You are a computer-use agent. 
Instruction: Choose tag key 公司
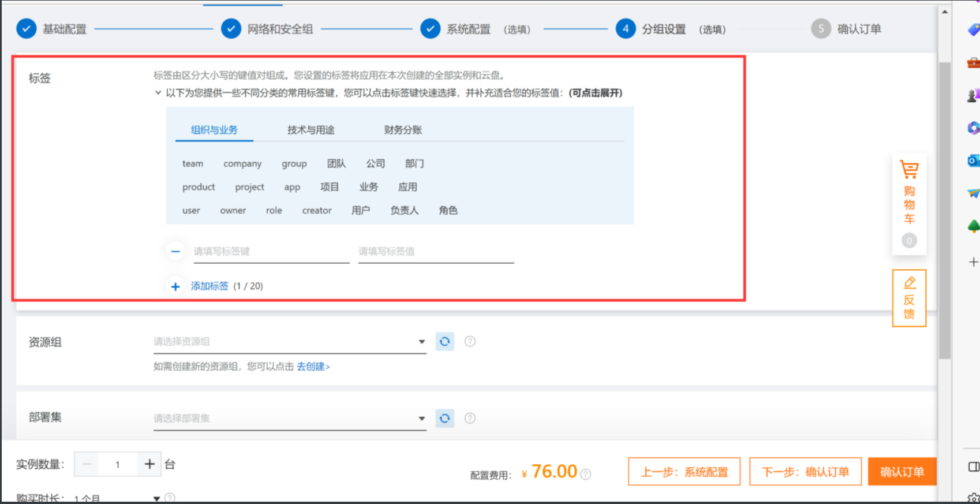(x=376, y=163)
